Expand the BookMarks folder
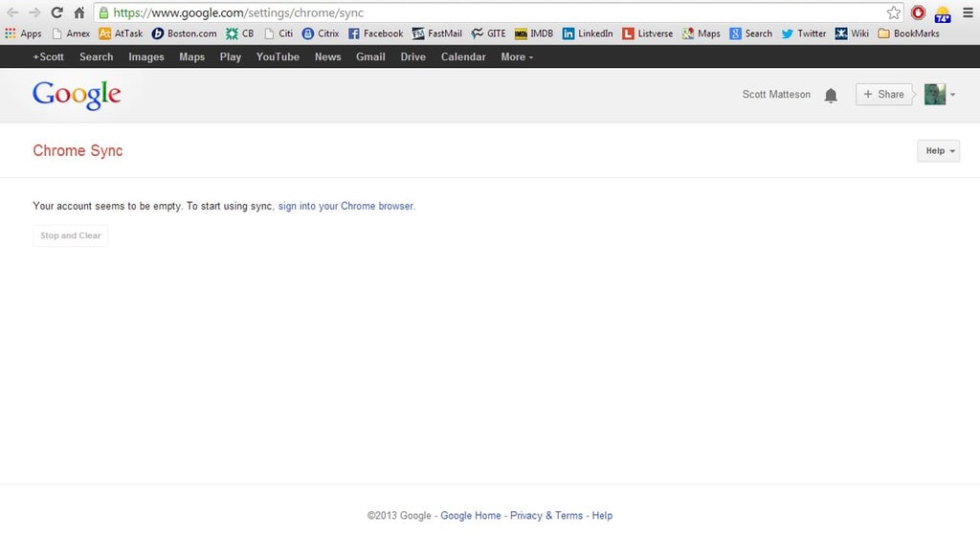Viewport: 980px width, 558px height. (x=909, y=33)
